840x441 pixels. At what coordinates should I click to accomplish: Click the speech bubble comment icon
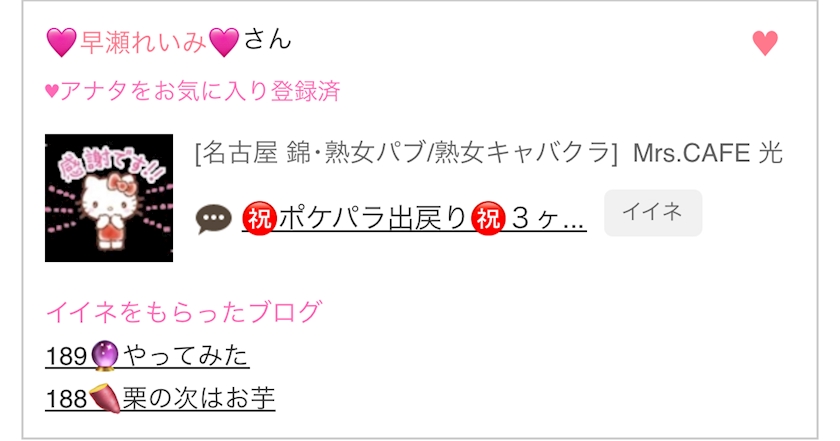tap(213, 219)
